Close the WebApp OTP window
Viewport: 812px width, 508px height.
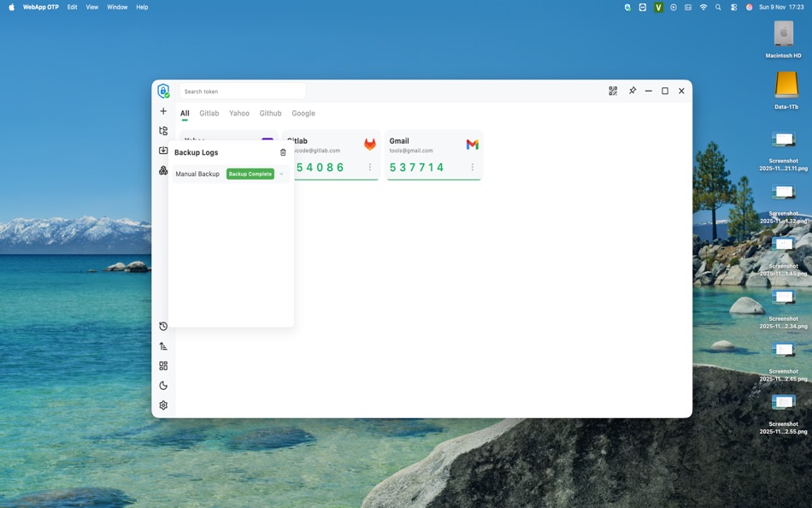681,91
